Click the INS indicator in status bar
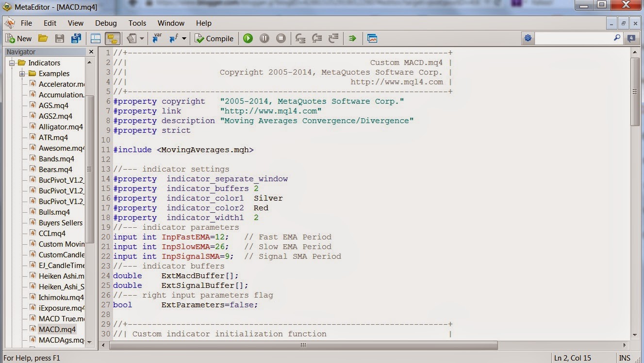The width and height of the screenshot is (644, 363). [625, 358]
